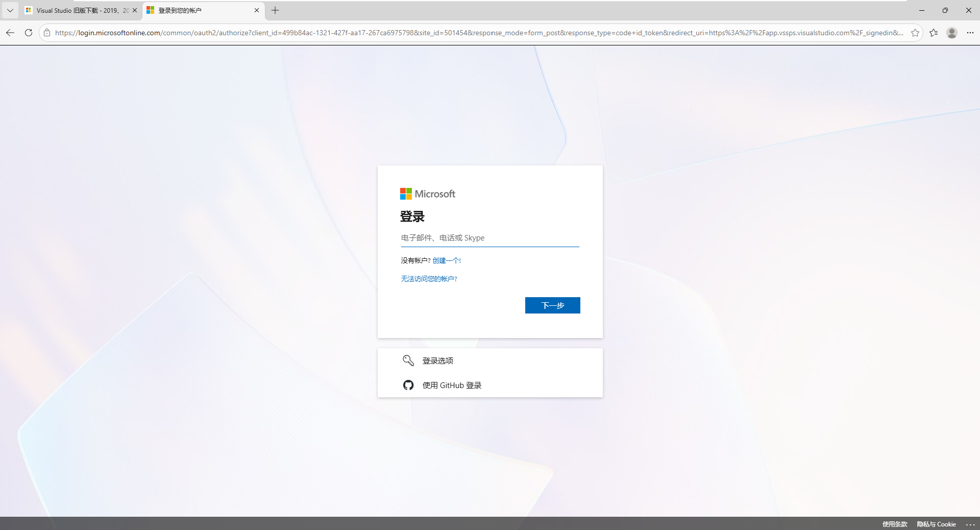Go back to the previous page
The height and width of the screenshot is (530, 980).
pyautogui.click(x=10, y=33)
